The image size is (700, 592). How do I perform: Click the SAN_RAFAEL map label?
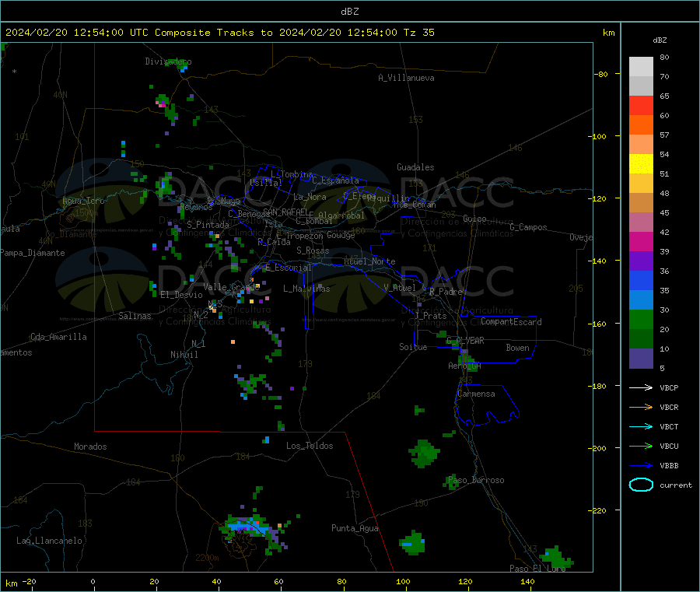tap(285, 212)
